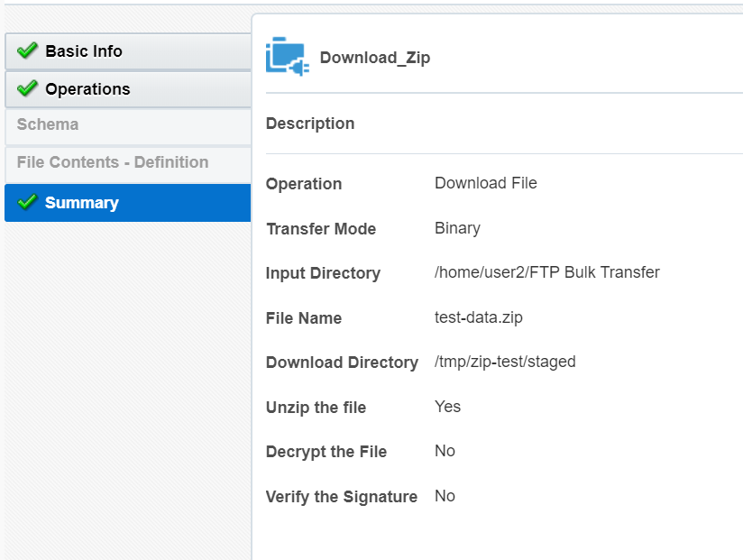The width and height of the screenshot is (743, 560).
Task: Select the Download File operation value
Action: pos(485,183)
